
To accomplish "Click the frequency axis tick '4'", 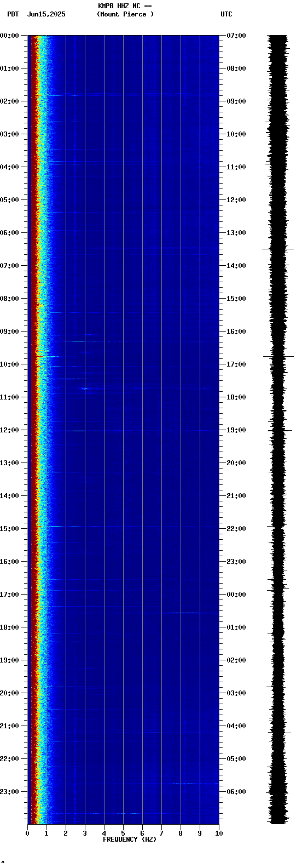I will (x=104, y=833).
